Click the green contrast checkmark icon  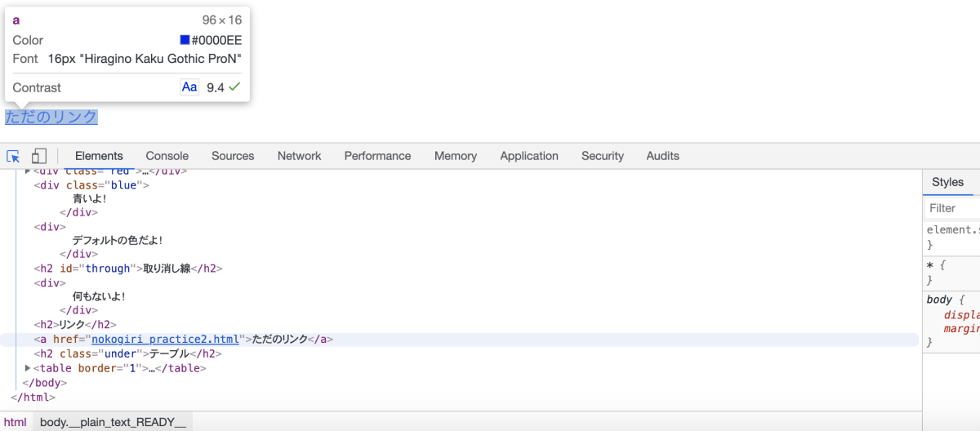(234, 87)
